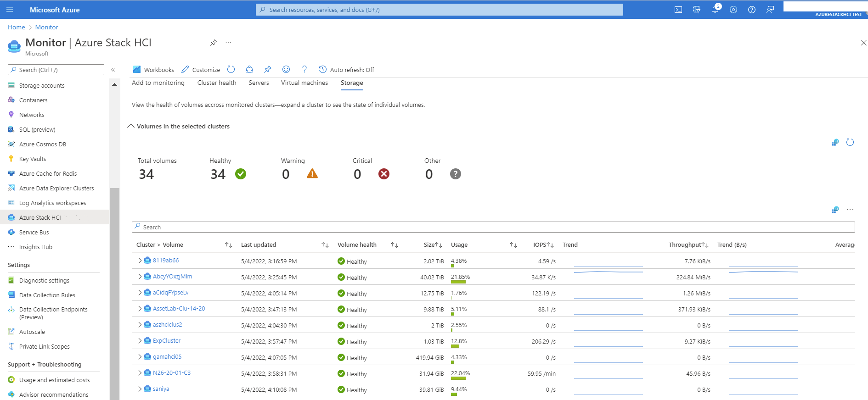
Task: Open the notifications bell
Action: point(715,10)
